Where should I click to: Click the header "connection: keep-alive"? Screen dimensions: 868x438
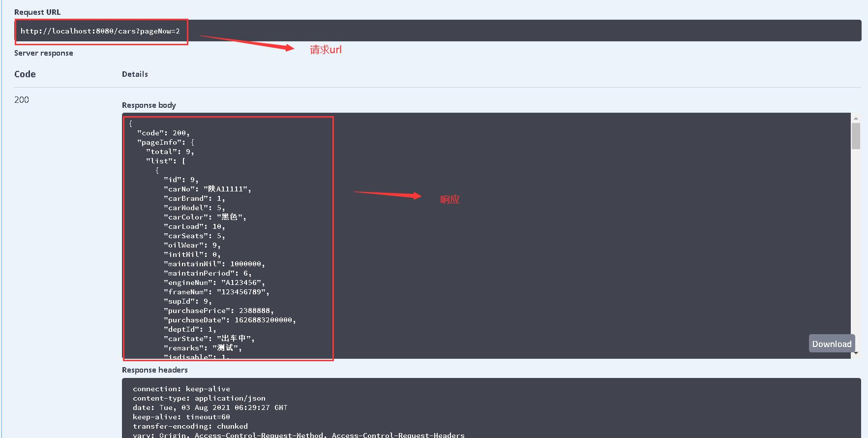(x=181, y=389)
